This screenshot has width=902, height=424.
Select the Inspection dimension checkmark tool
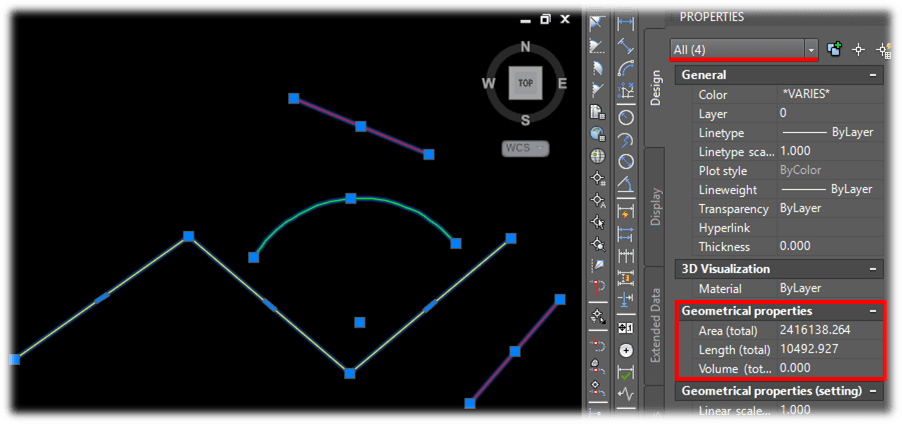point(626,372)
